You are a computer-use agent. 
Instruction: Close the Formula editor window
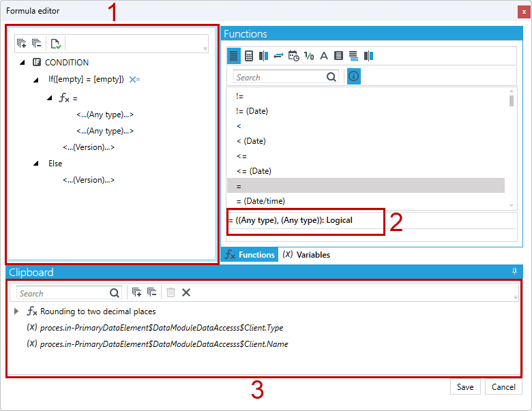coord(524,12)
